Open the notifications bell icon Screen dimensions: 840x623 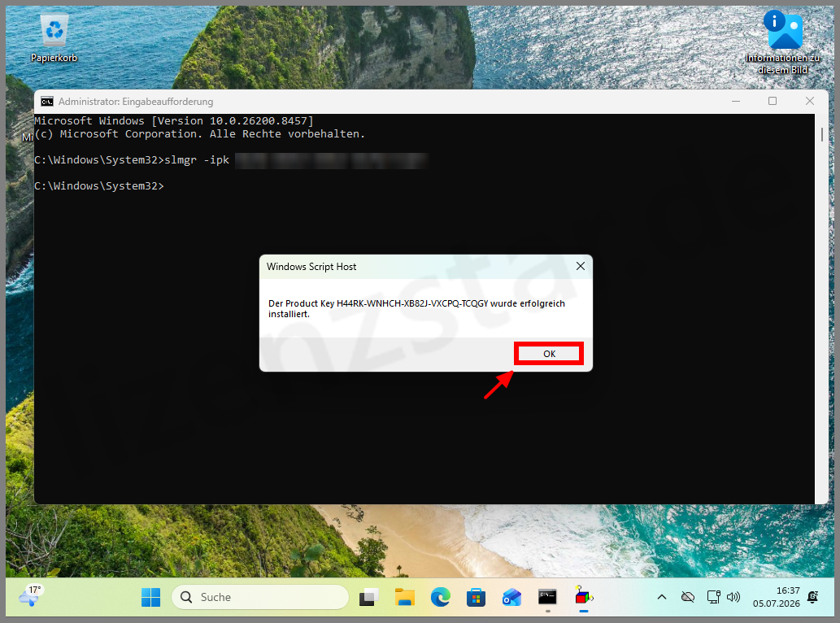812,597
